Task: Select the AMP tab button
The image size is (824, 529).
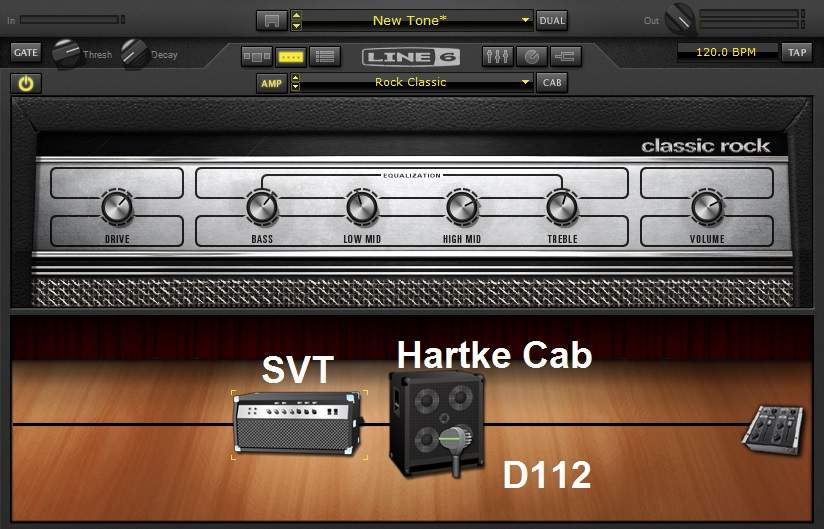Action: click(272, 83)
